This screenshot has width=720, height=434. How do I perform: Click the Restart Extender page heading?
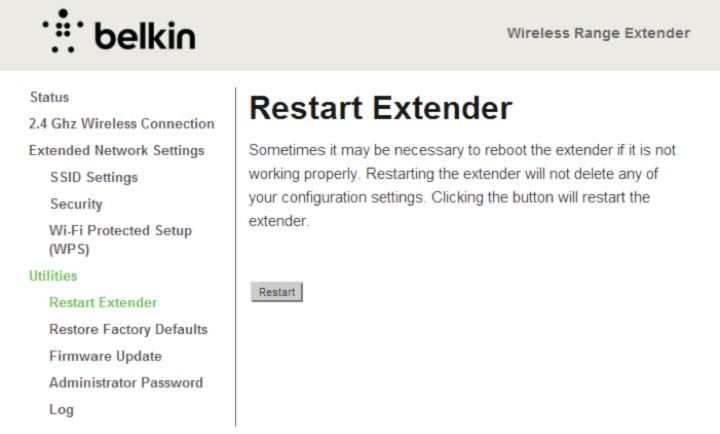(x=380, y=108)
